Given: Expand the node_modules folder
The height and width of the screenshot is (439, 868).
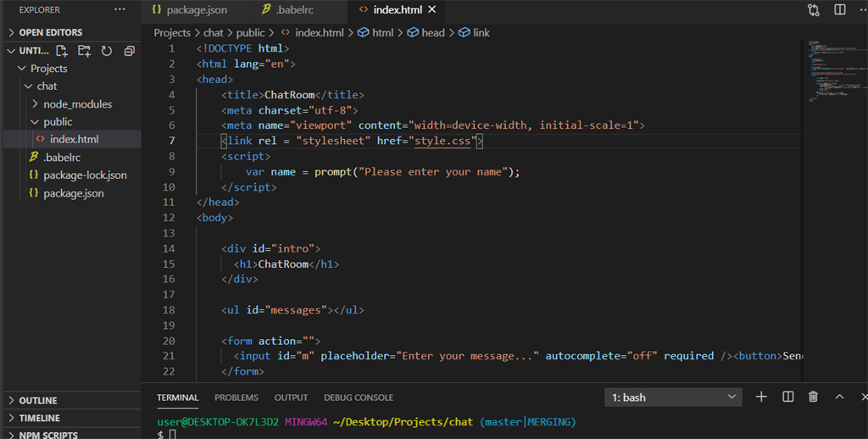Looking at the screenshot, I should point(77,104).
